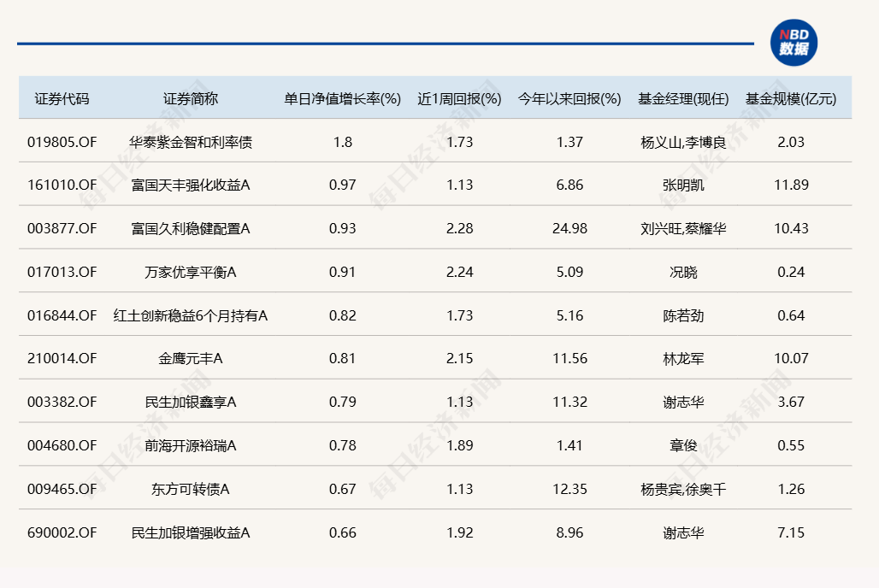Click the 基金经理(现任) column header
This screenshot has width=879, height=588.
683,98
